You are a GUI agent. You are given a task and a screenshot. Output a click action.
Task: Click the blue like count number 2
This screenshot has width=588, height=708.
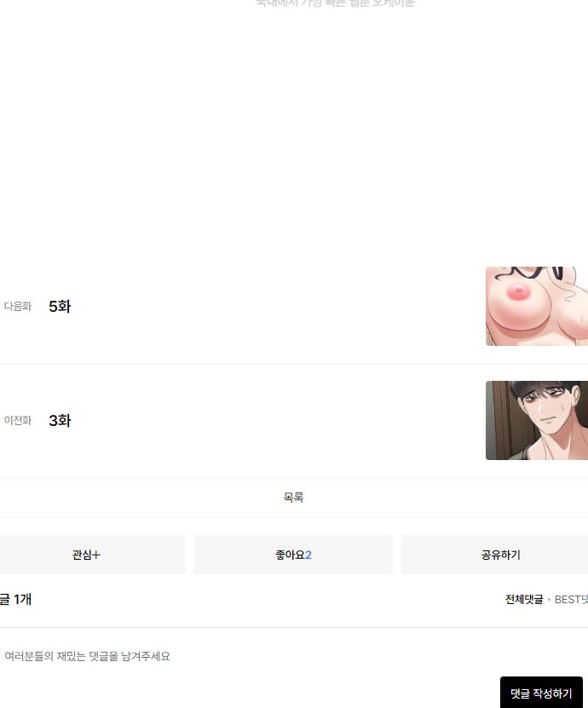[308, 555]
